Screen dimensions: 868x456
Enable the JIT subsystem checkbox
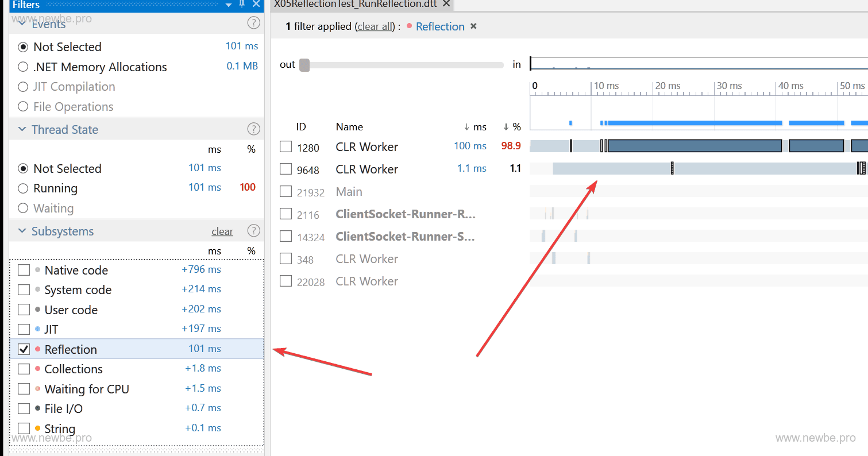24,330
